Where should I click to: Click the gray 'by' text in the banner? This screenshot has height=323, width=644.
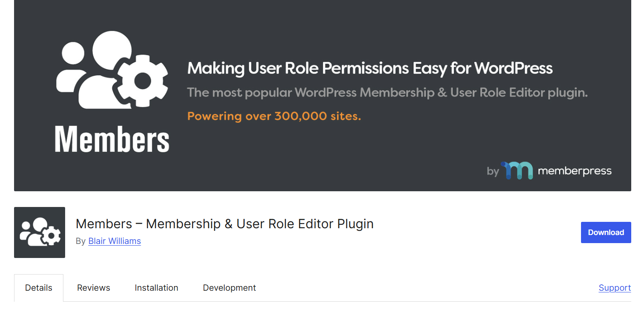(492, 172)
